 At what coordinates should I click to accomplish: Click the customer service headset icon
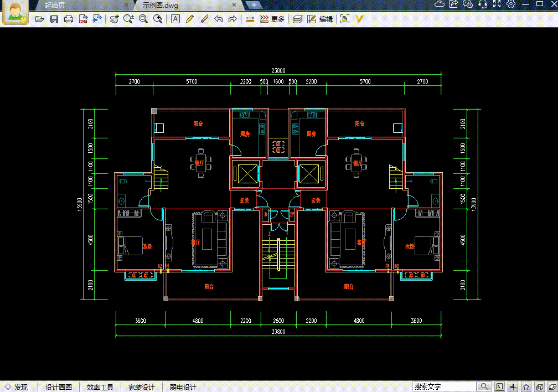[483, 5]
